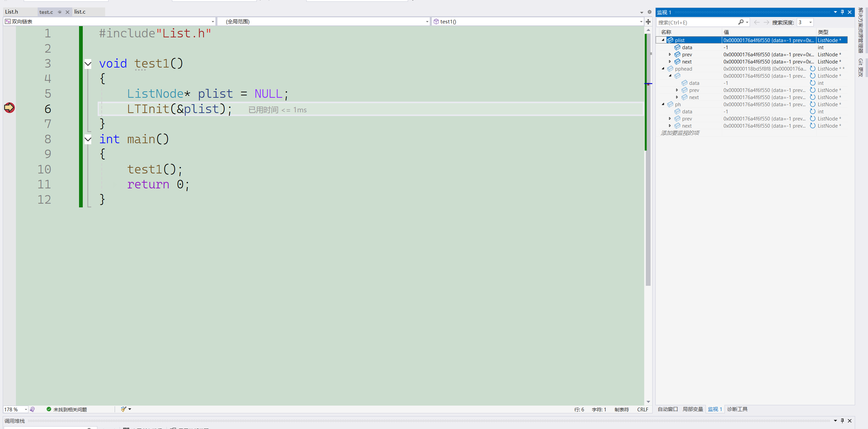Click the refresh icon on ph row
The height and width of the screenshot is (429, 868).
tap(812, 104)
